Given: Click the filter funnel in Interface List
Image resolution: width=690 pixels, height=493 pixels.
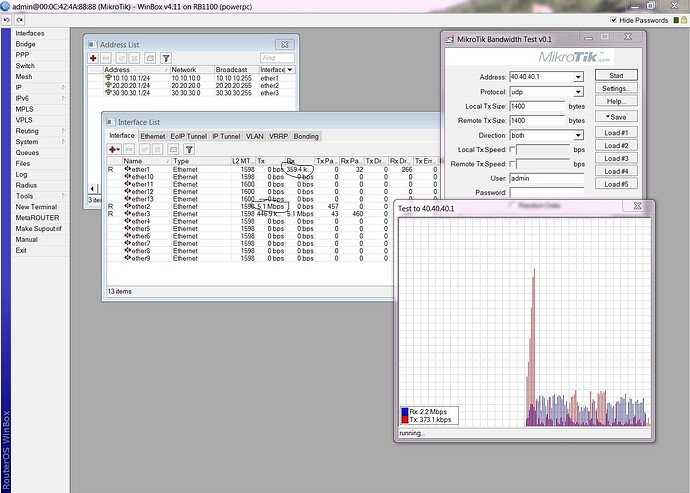Looking at the screenshot, I should [x=188, y=149].
